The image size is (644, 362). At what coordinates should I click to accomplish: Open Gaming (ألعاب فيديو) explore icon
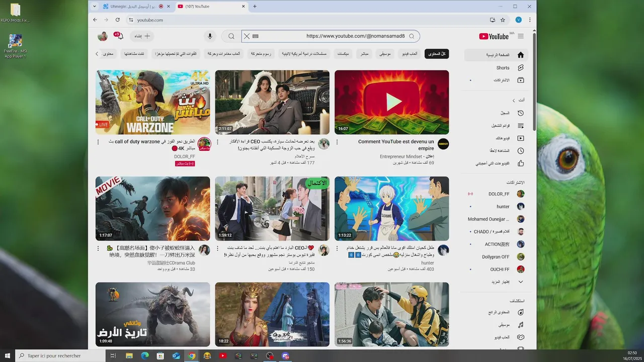(x=521, y=337)
